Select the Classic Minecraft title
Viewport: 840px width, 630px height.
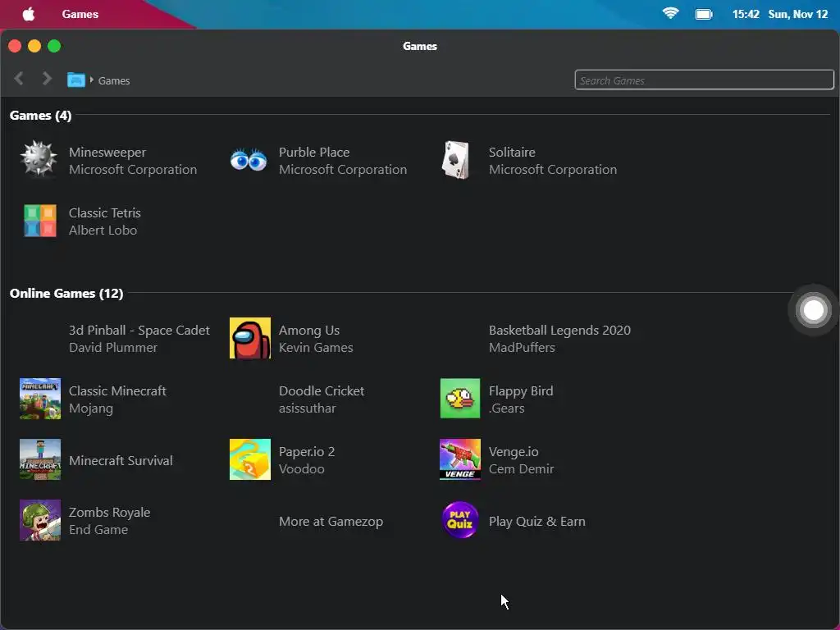117,391
